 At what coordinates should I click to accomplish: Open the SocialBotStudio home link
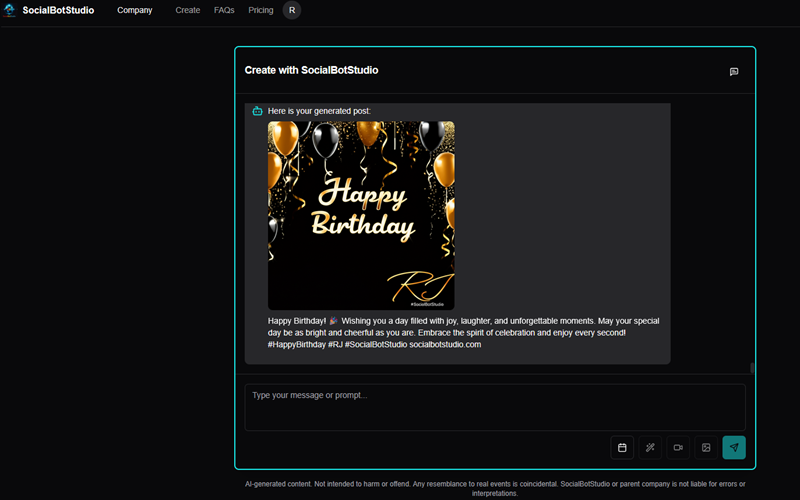(58, 10)
